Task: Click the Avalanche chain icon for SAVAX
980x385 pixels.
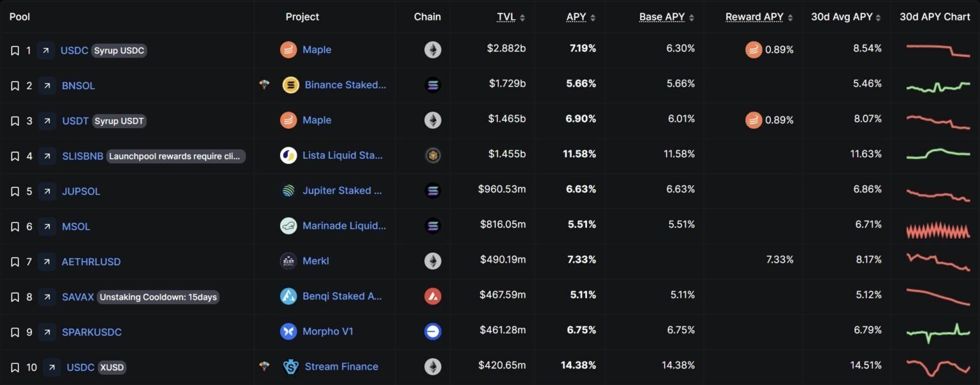Action: point(433,296)
